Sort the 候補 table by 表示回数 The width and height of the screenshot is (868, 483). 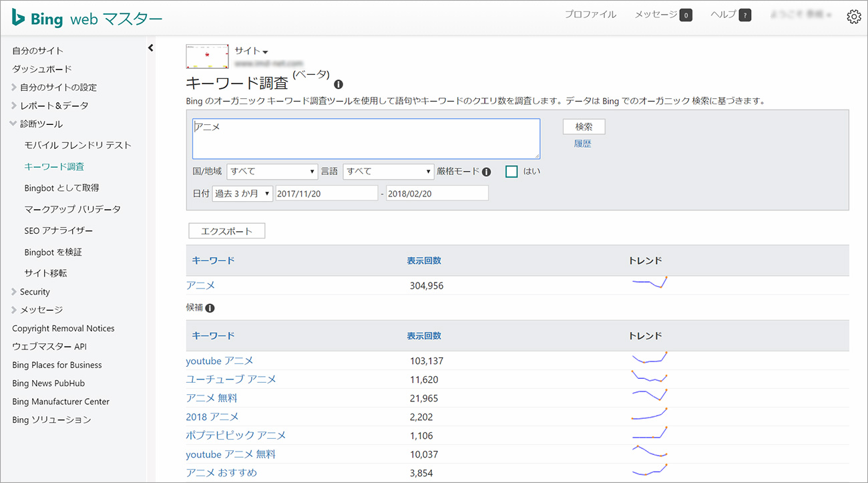(x=424, y=335)
